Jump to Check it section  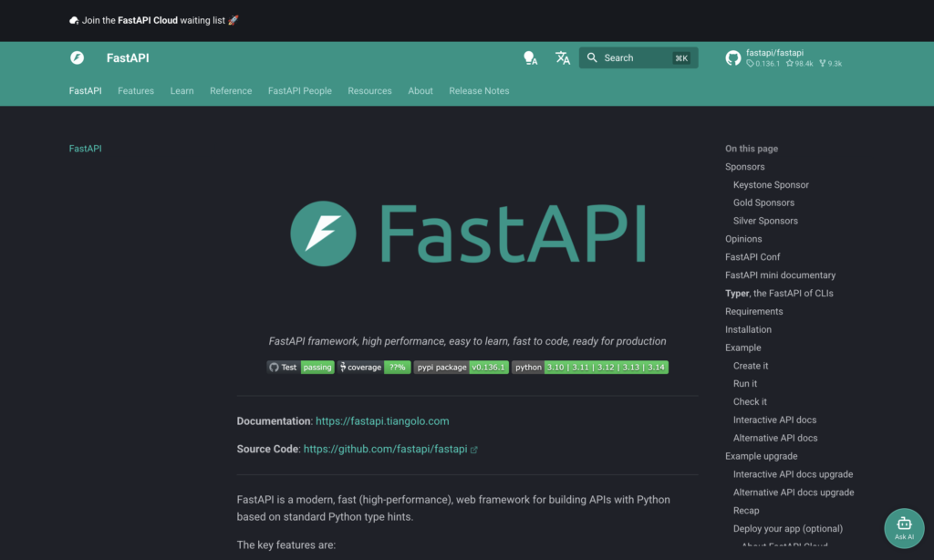coord(750,401)
